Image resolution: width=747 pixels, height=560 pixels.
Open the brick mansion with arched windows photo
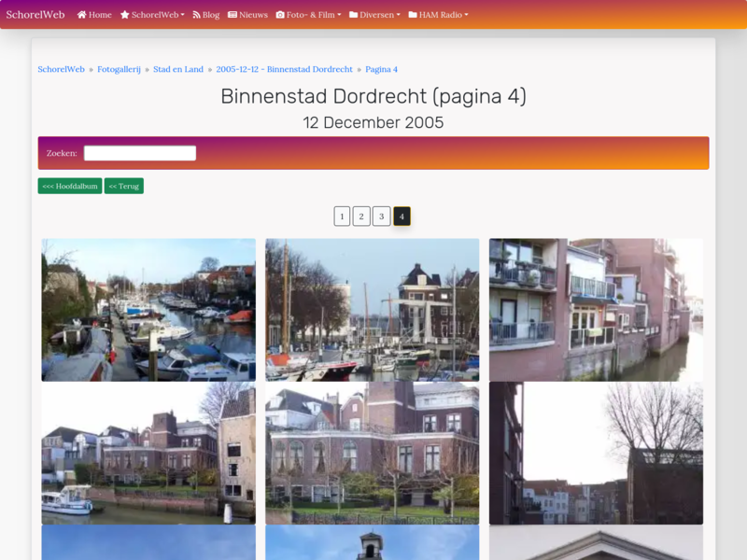[x=372, y=453]
